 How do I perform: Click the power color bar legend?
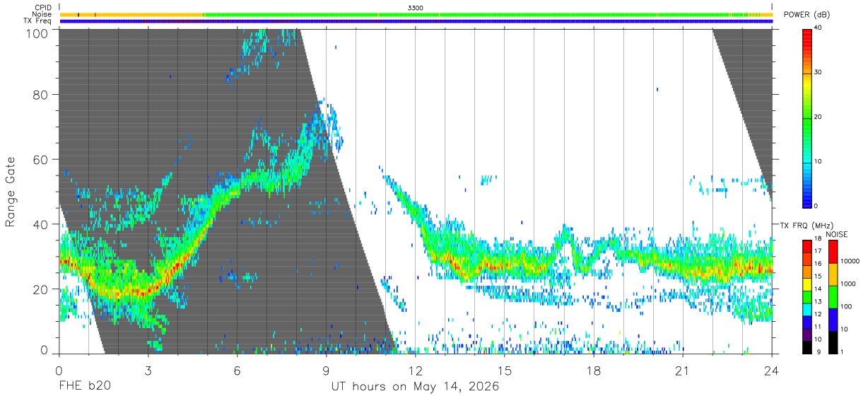click(x=807, y=117)
